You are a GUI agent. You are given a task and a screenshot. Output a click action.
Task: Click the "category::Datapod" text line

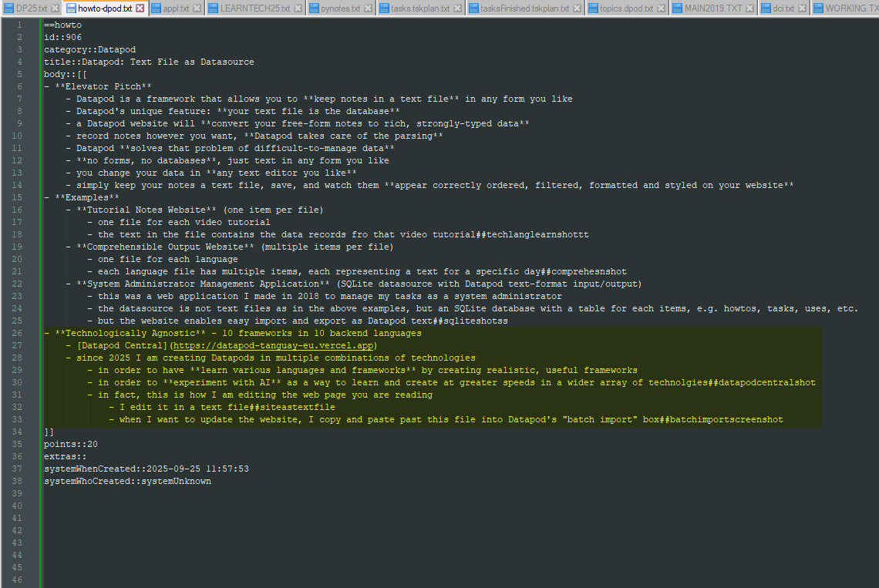tap(89, 50)
